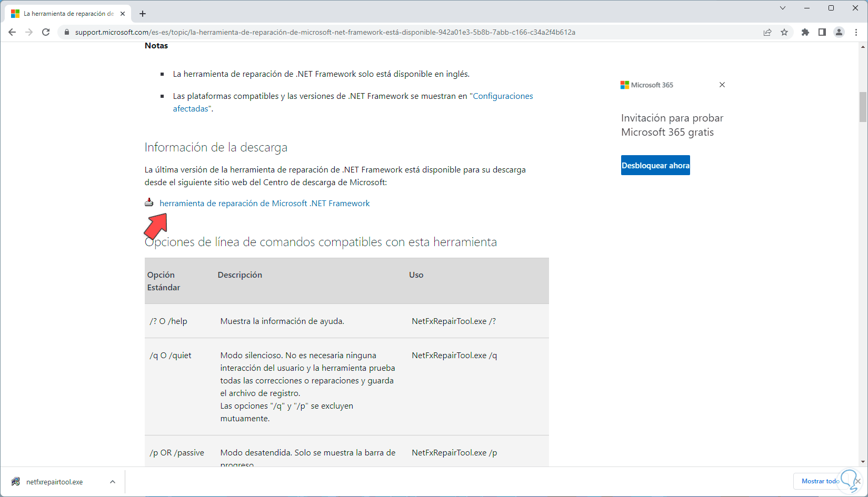Image resolution: width=868 pixels, height=497 pixels.
Task: Go forward to the next page
Action: (29, 32)
